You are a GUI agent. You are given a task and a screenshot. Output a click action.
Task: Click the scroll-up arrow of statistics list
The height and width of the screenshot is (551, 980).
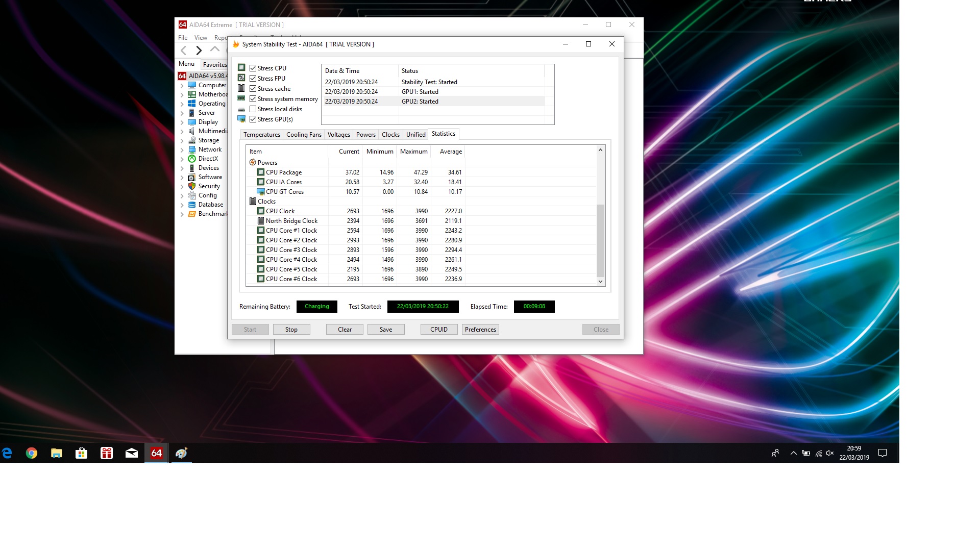pyautogui.click(x=600, y=150)
